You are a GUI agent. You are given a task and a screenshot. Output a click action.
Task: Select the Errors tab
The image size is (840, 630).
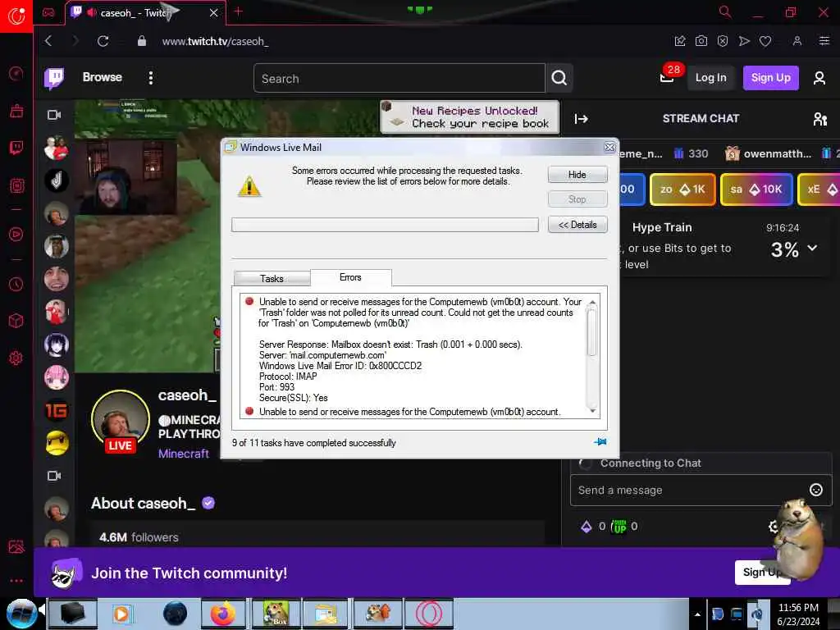[350, 277]
